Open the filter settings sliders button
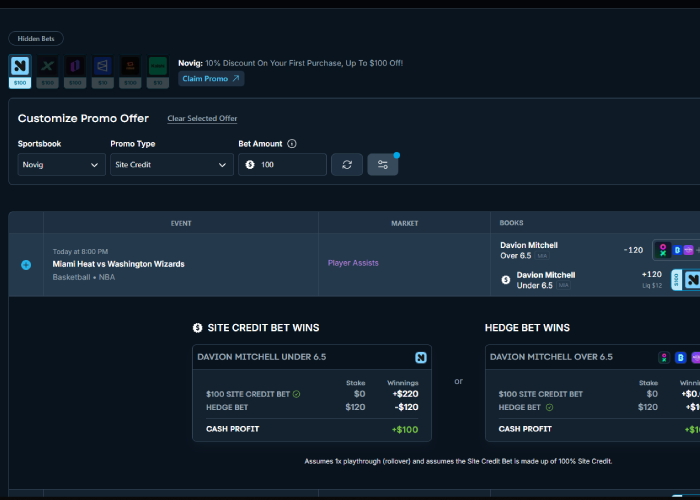Viewport: 700px width, 500px height. [383, 165]
